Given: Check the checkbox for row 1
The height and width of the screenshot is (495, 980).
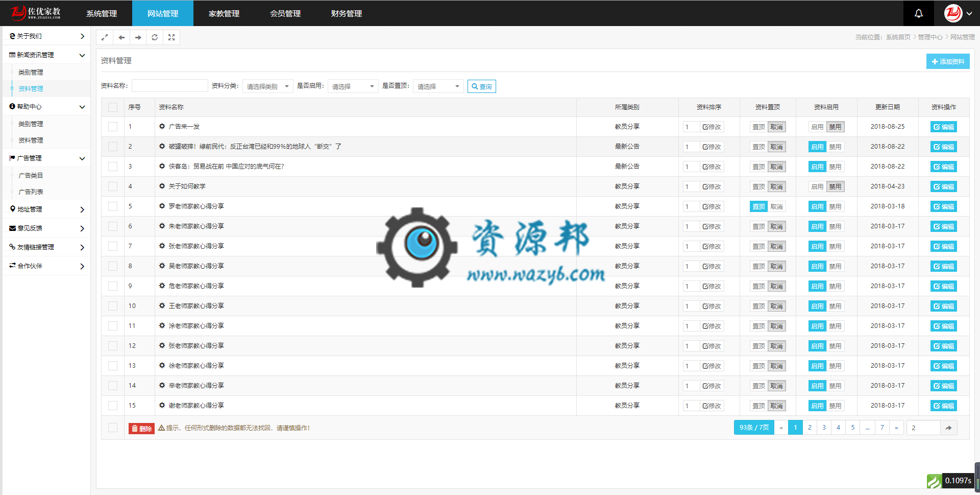Looking at the screenshot, I should click(x=113, y=127).
